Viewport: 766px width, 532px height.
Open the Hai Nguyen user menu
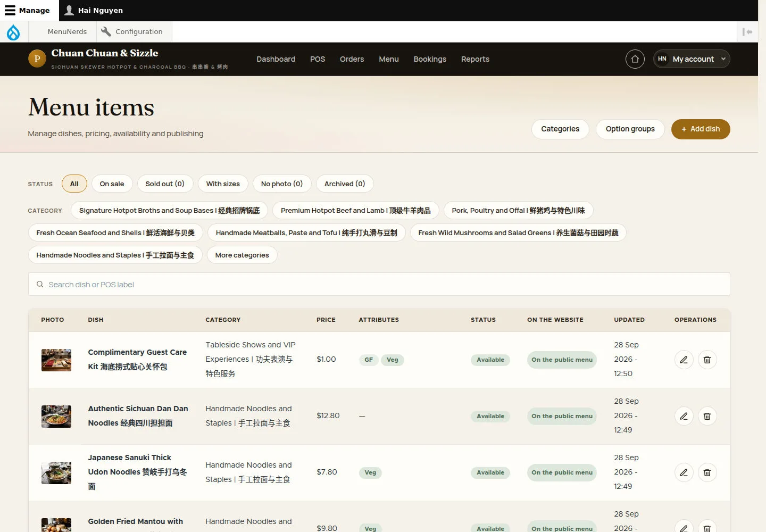click(94, 11)
